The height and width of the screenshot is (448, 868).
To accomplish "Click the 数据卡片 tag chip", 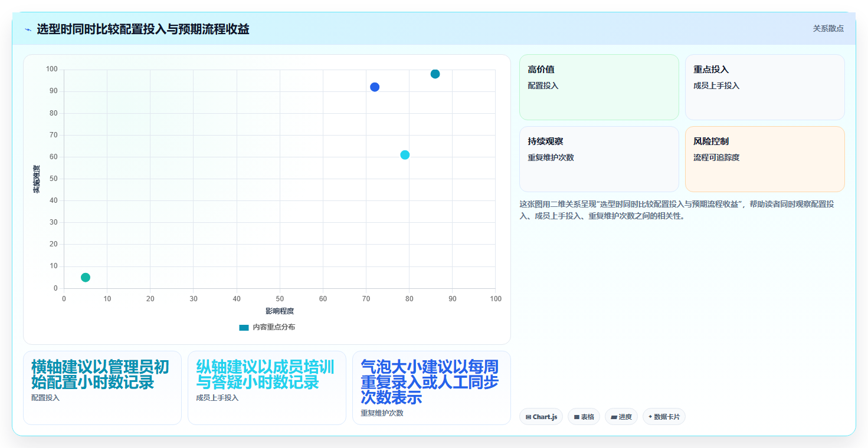I will coord(664,417).
